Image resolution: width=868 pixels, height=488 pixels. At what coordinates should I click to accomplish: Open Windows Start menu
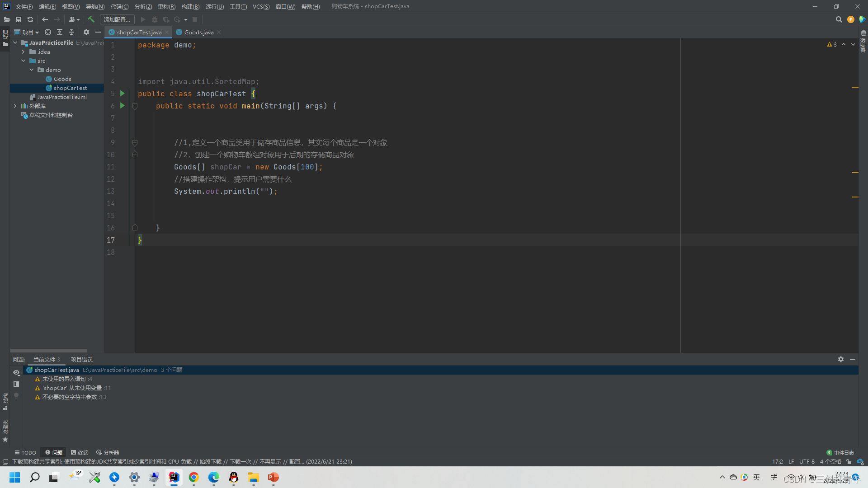tap(14, 477)
